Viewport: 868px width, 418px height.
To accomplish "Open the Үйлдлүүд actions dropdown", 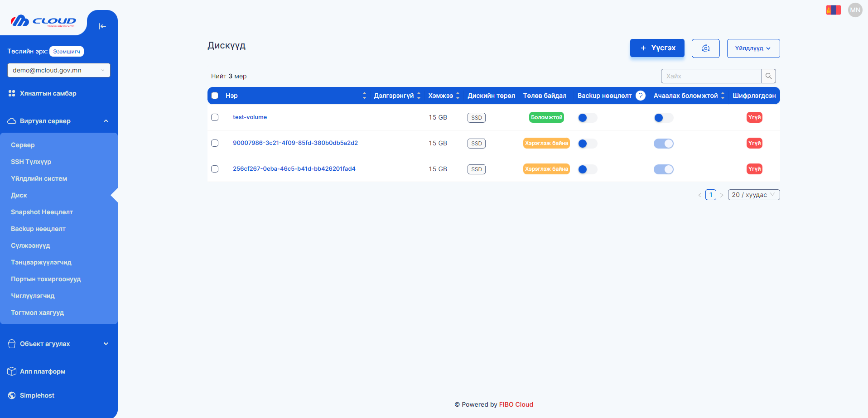I will pyautogui.click(x=753, y=48).
